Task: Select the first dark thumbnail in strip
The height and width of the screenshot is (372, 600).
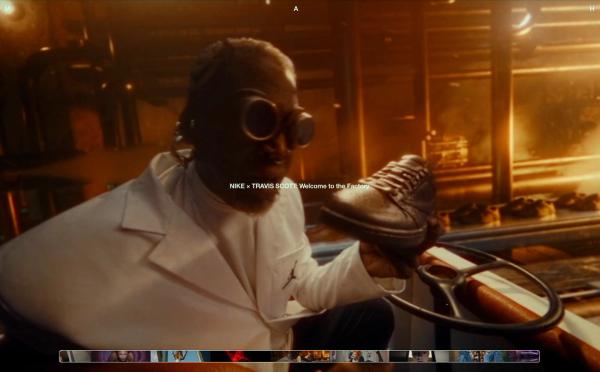Action: tap(65, 356)
